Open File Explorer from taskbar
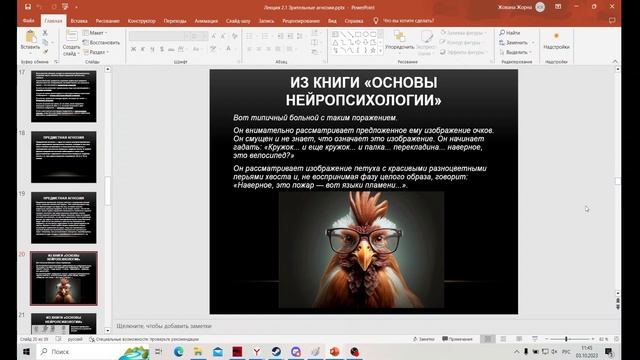This screenshot has width=640, height=360. 198,351
